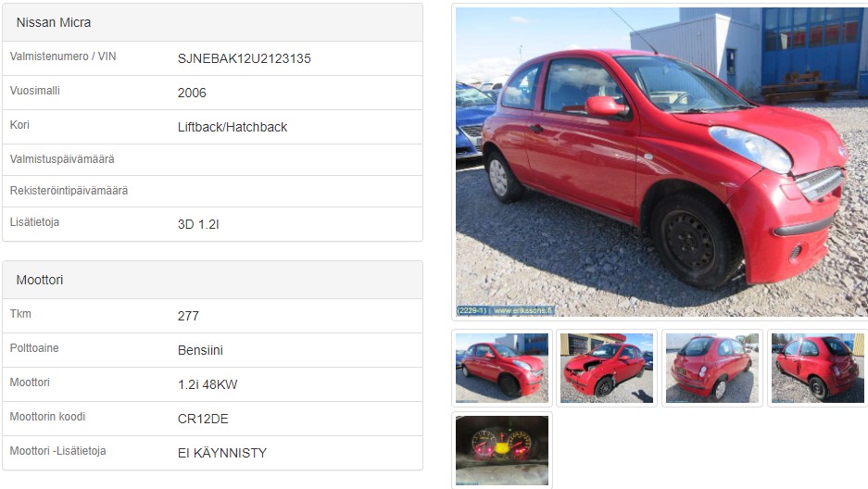Image resolution: width=868 pixels, height=489 pixels.
Task: Open the main red Nissan Micra photo
Action: coord(661,161)
